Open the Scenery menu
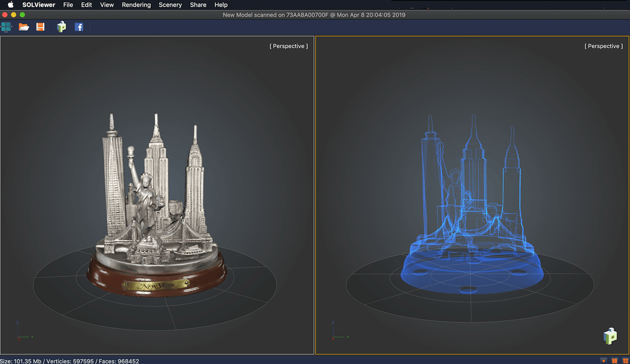The height and width of the screenshot is (364, 630). (170, 5)
